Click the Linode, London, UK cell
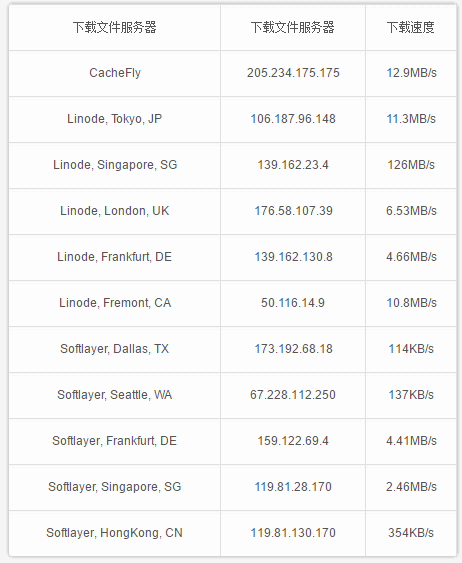Image resolution: width=462 pixels, height=563 pixels. [115, 211]
